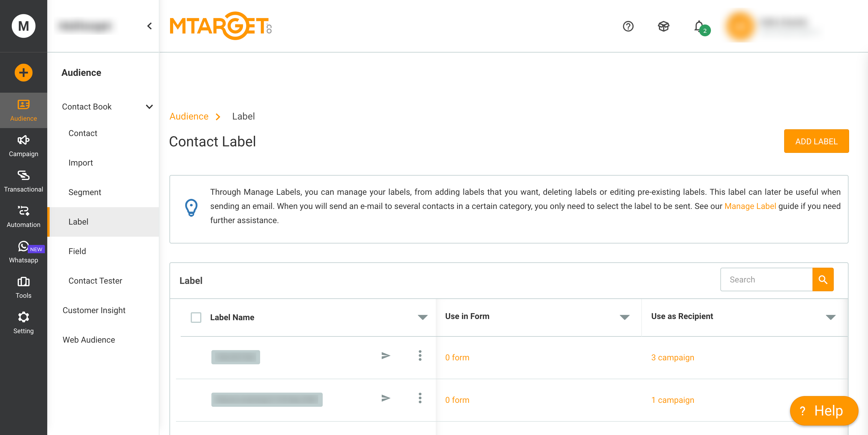The height and width of the screenshot is (435, 868).
Task: Open the Transactional section icon
Action: coord(23,175)
